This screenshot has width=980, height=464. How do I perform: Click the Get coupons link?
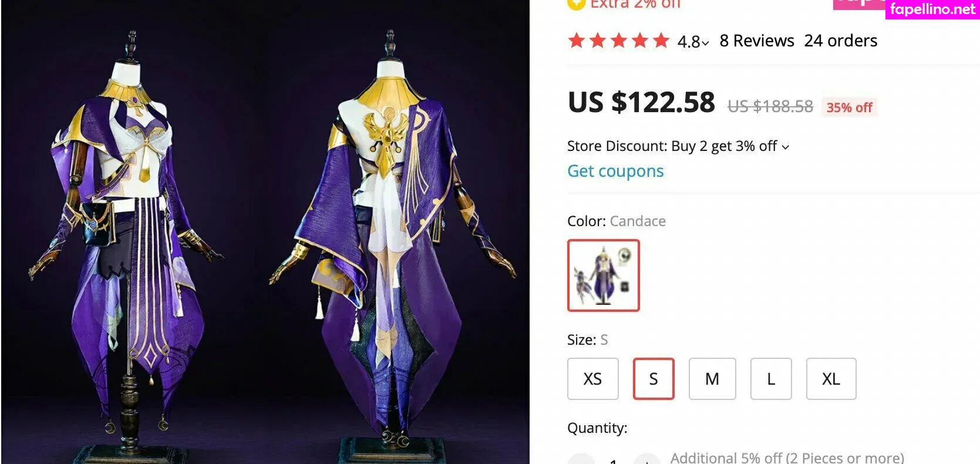click(x=615, y=171)
